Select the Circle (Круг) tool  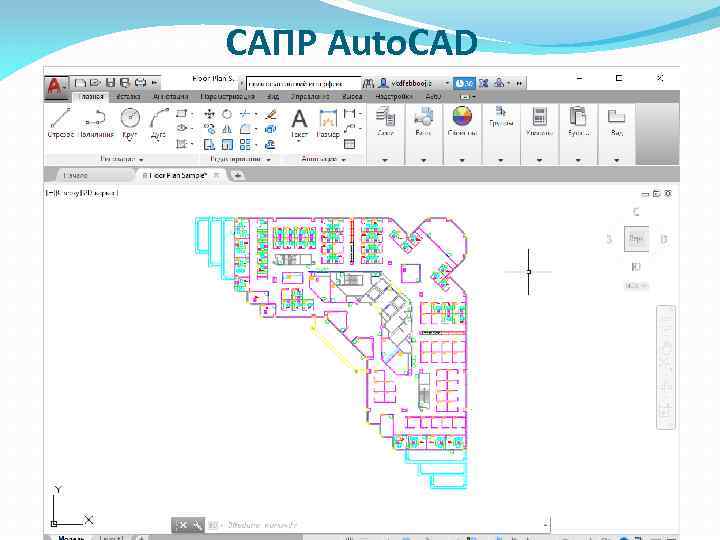pyautogui.click(x=130, y=123)
